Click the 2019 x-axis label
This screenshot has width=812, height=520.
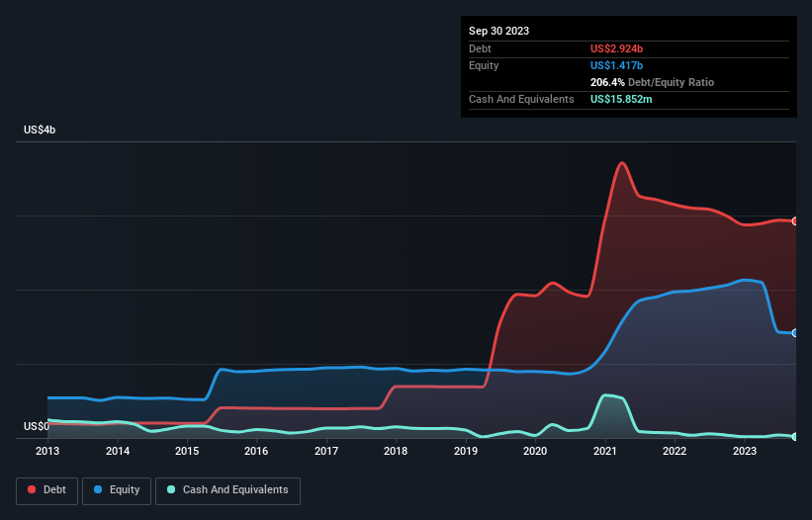click(x=466, y=451)
